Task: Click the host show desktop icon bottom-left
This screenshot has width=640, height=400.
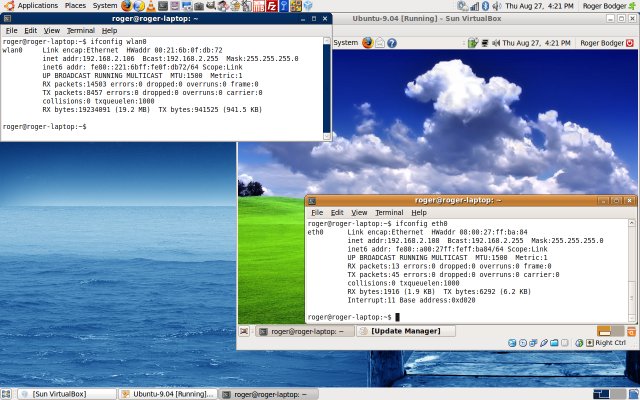Action: tap(8, 394)
